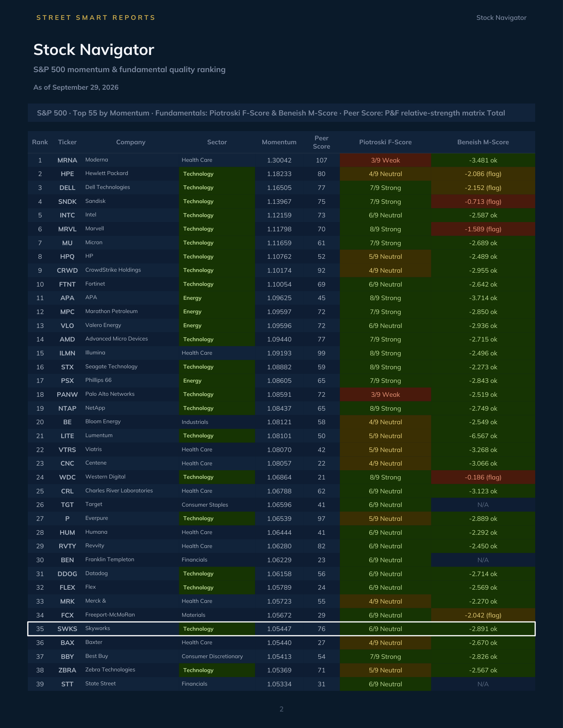Click "Charles River Laboratories" company name

click(x=119, y=491)
